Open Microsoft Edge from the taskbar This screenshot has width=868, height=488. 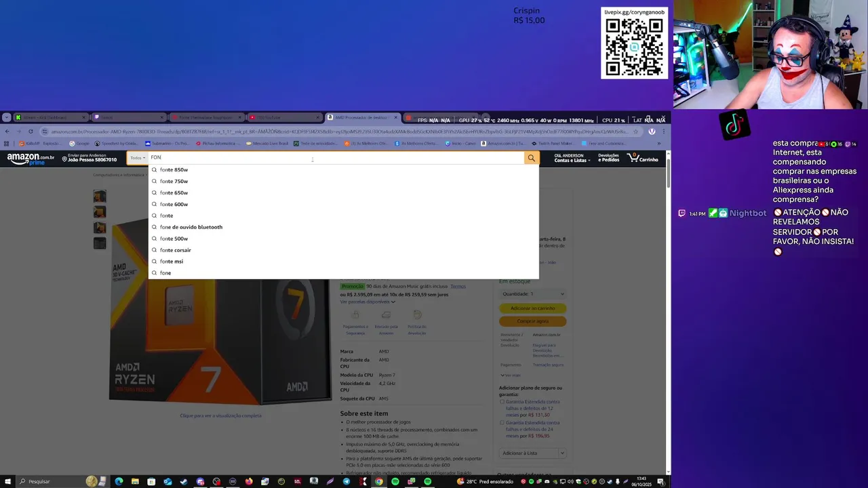119,481
